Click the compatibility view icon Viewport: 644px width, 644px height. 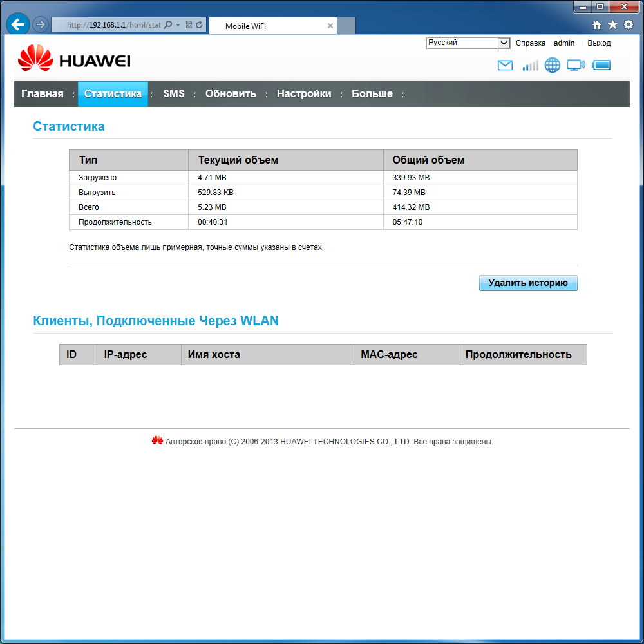pyautogui.click(x=189, y=25)
